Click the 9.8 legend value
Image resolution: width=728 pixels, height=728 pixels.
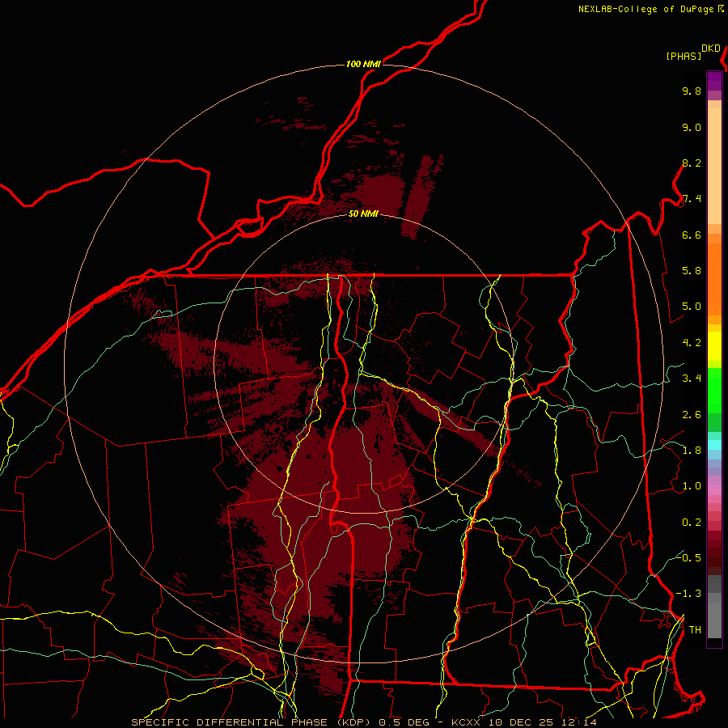point(692,91)
